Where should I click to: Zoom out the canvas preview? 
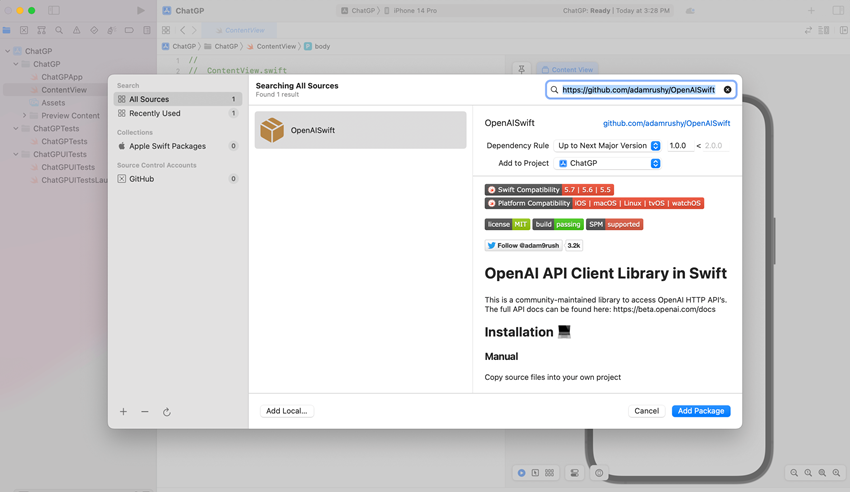(794, 473)
